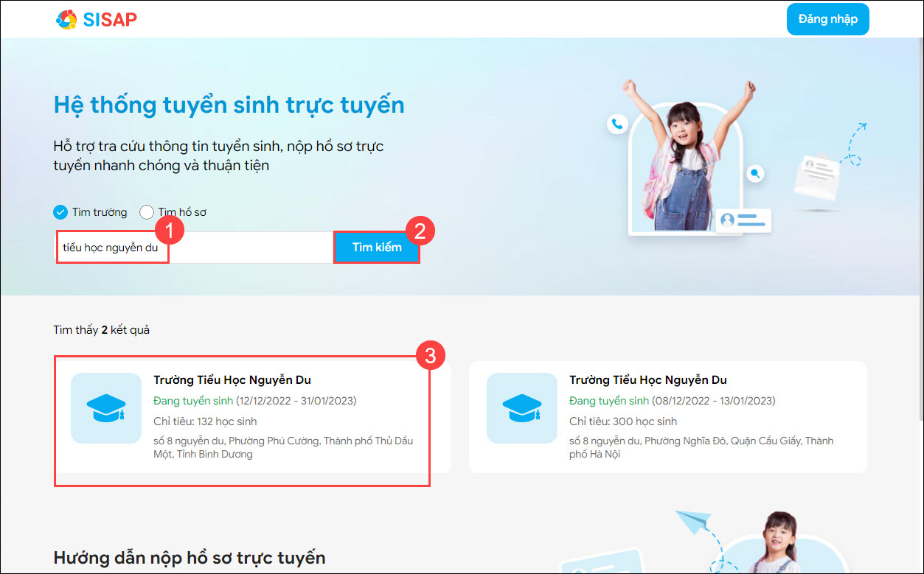This screenshot has height=574, width=924.
Task: Open the Đăng nhập login button
Action: 827,19
